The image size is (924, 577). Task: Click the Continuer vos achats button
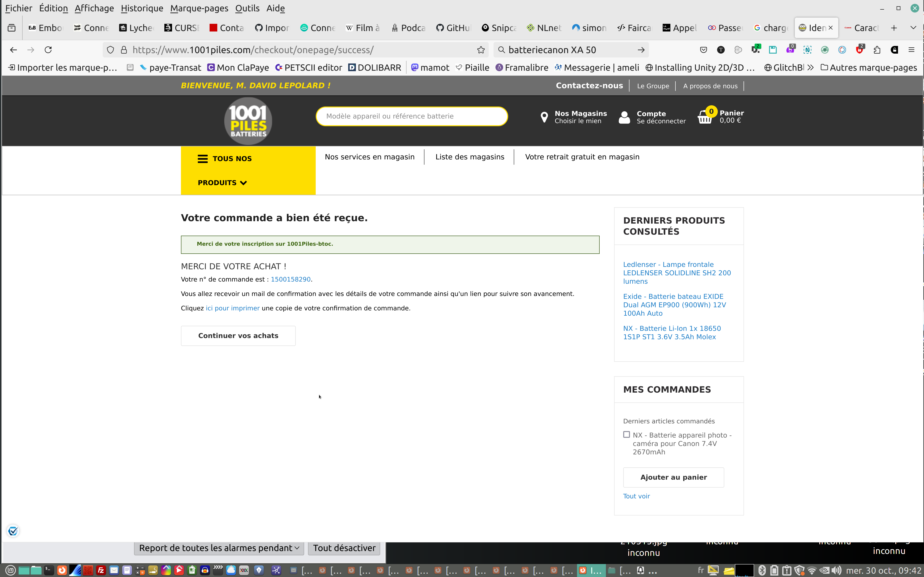pos(238,336)
